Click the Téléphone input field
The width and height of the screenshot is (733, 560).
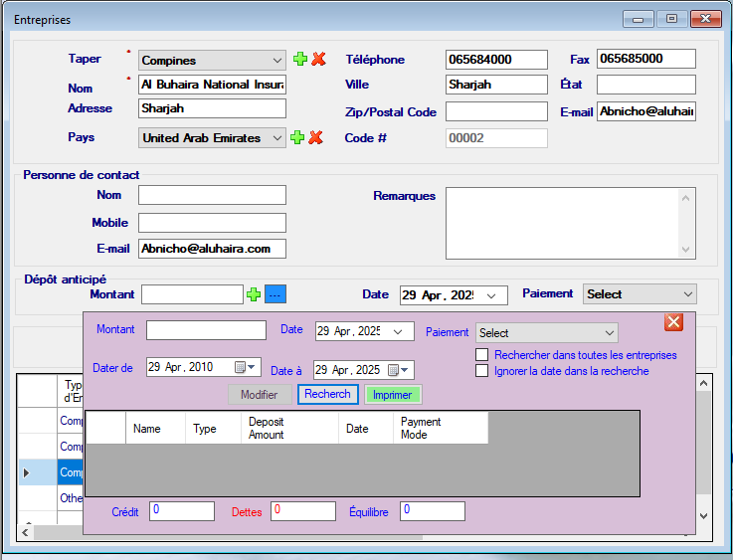coord(496,60)
